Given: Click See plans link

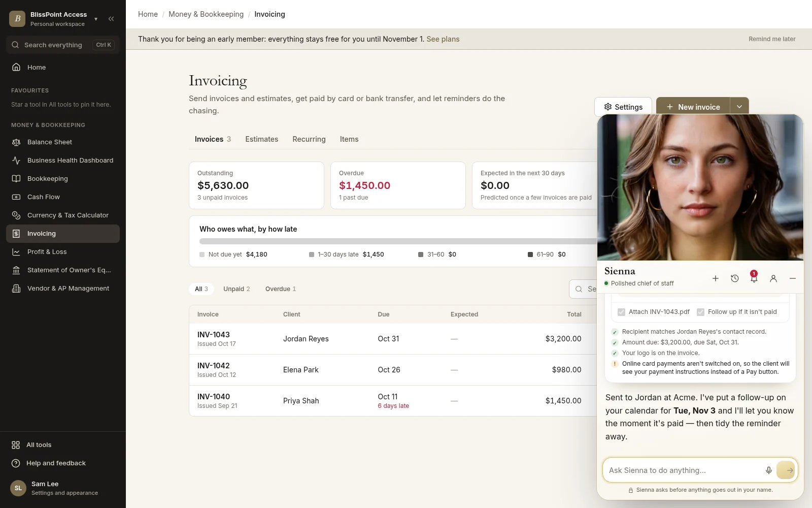Looking at the screenshot, I should [x=443, y=39].
